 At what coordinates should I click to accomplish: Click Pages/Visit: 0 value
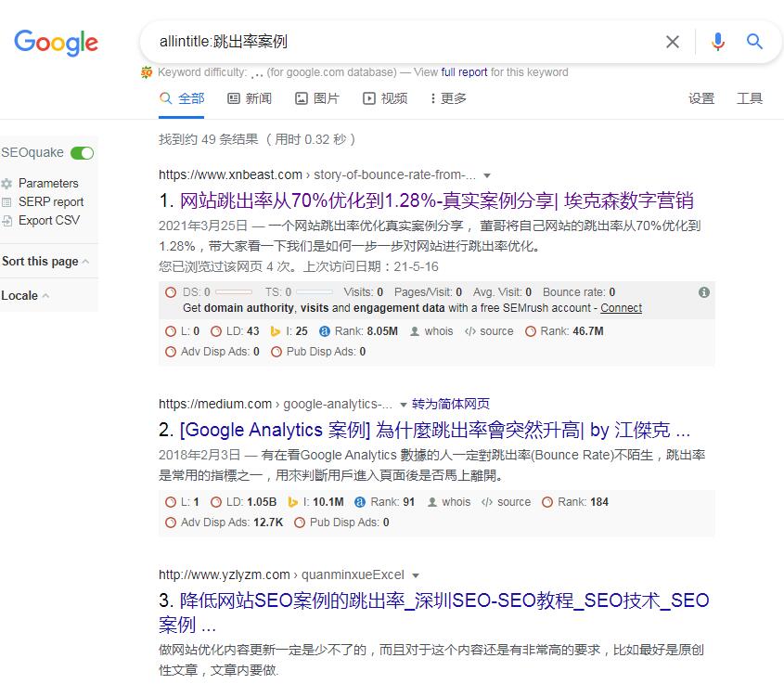428,292
